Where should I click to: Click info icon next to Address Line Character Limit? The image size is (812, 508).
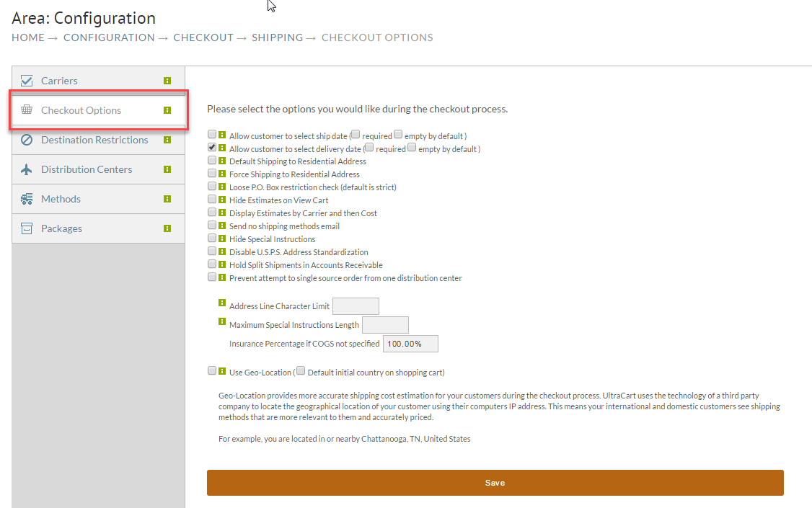tap(222, 303)
